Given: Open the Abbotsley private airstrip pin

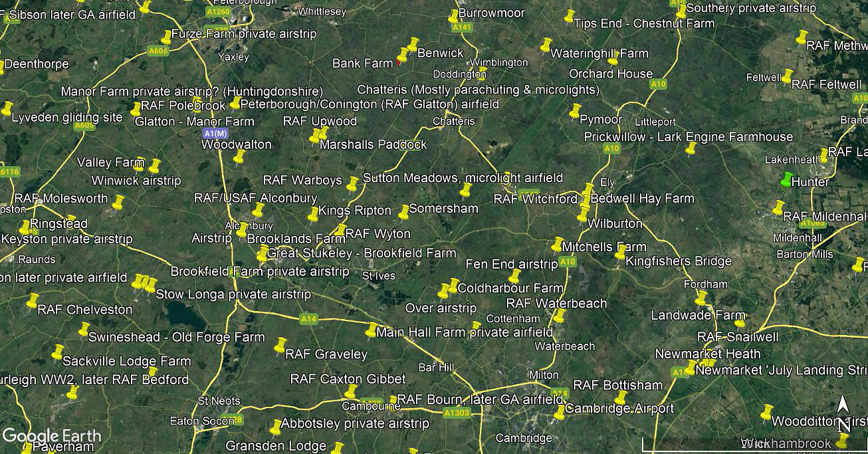Looking at the screenshot, I should [276, 427].
